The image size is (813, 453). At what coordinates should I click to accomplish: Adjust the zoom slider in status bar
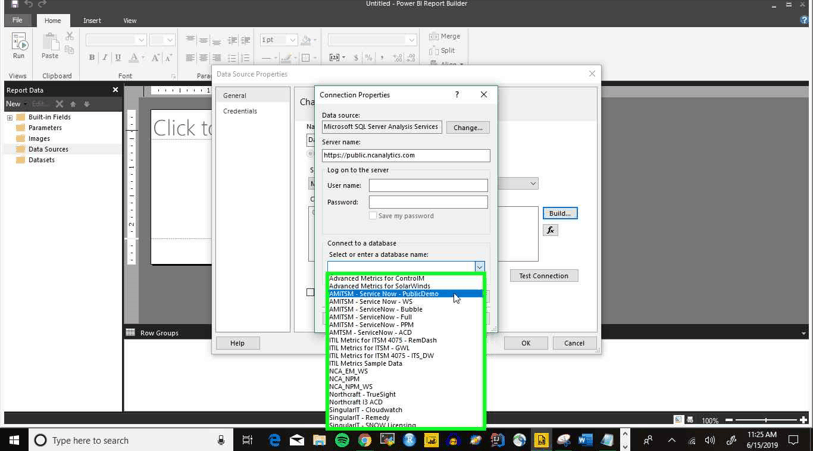765,420
